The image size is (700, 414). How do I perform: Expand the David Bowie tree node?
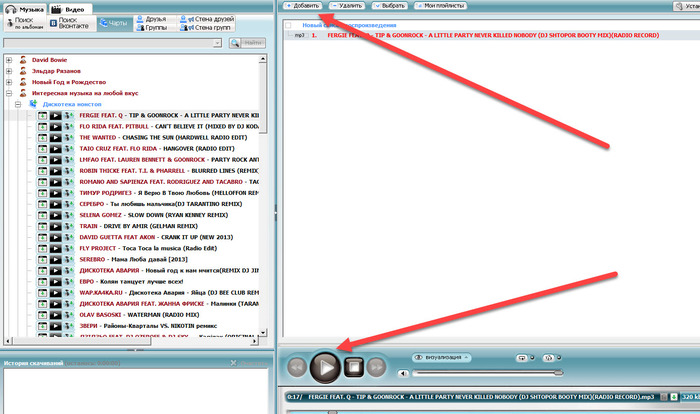(x=8, y=60)
